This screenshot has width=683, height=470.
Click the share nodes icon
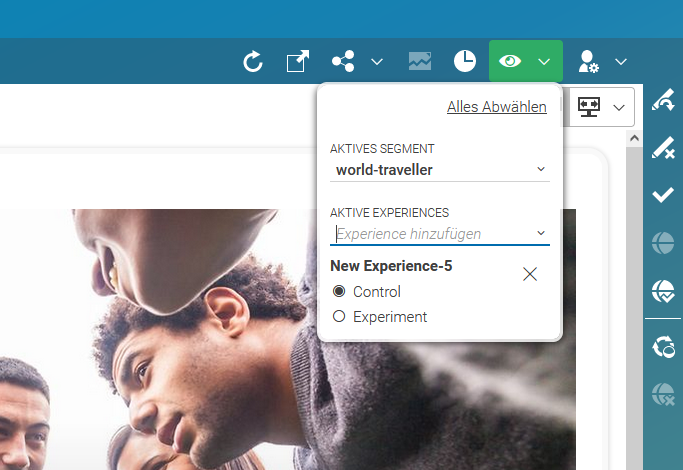point(343,62)
